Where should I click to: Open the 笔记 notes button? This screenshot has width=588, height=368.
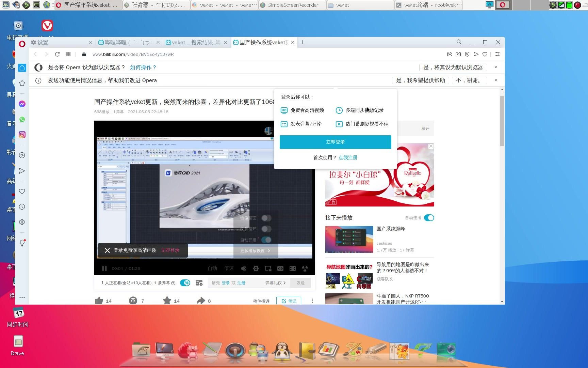[x=289, y=301]
